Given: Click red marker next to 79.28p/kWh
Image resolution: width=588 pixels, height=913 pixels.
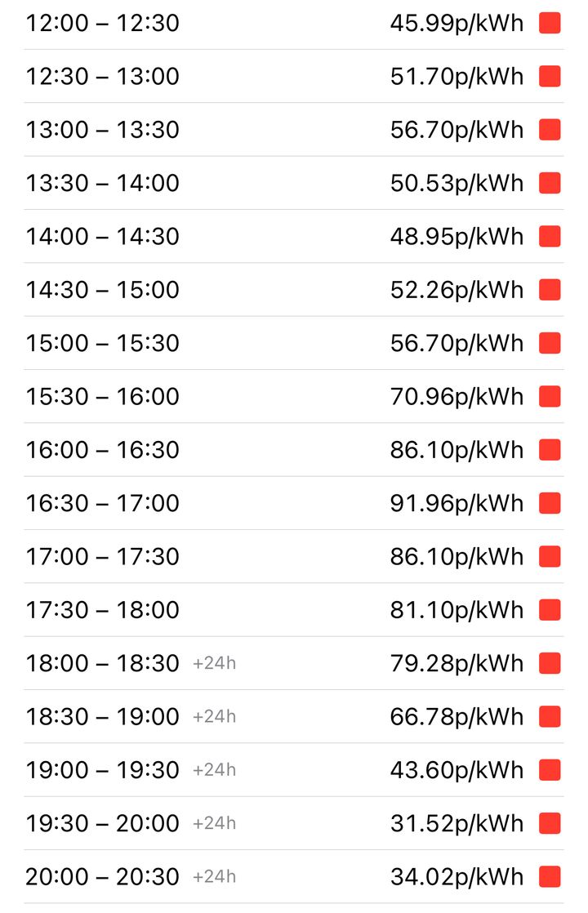Looking at the screenshot, I should 550,663.
